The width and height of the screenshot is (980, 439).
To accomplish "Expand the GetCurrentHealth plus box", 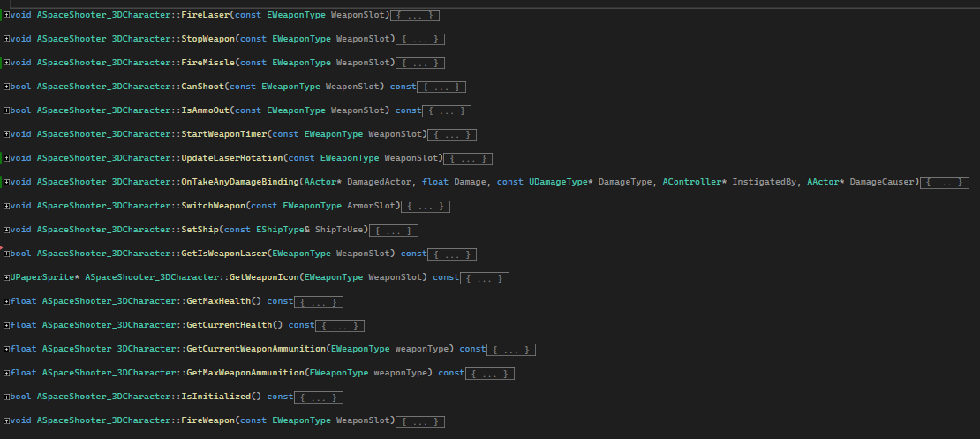I will (x=6, y=326).
